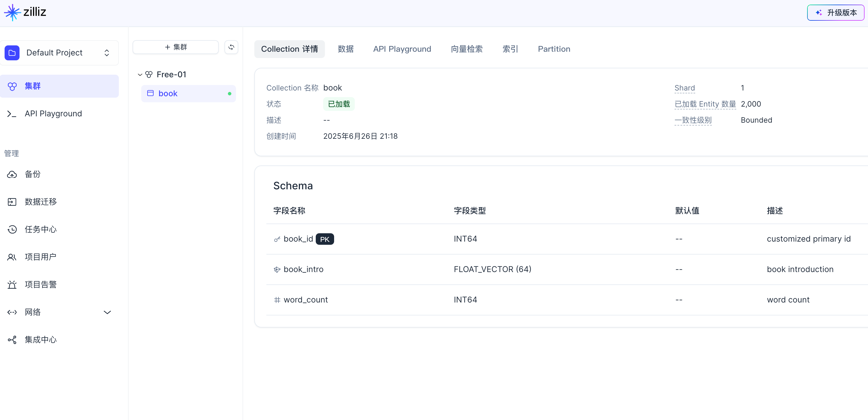
Task: Click the 项目用户 users icon
Action: click(x=12, y=257)
